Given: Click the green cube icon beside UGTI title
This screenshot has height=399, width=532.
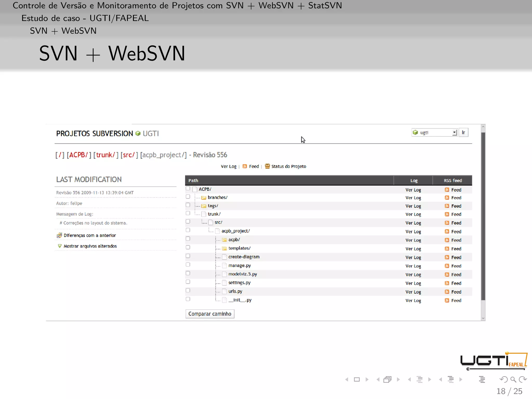Looking at the screenshot, I should 138,134.
